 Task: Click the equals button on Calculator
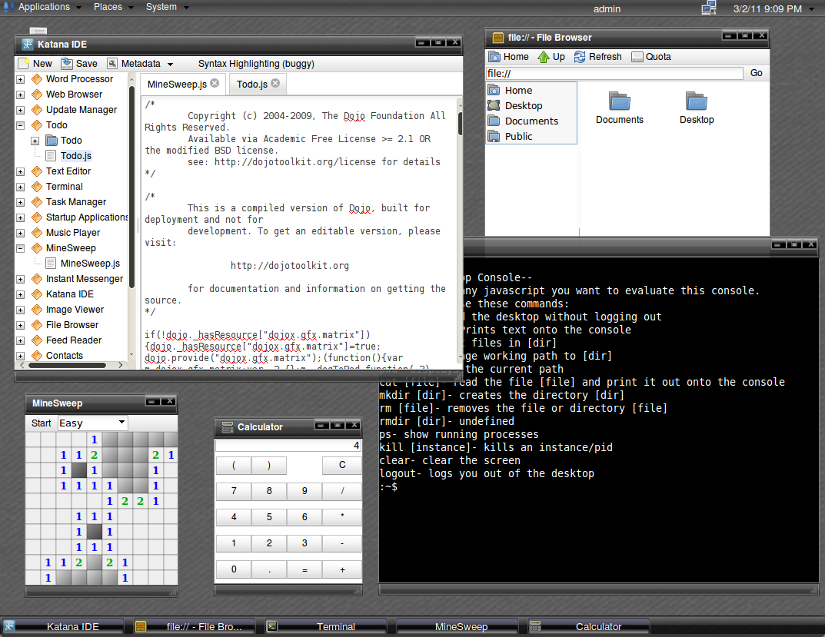coord(305,570)
